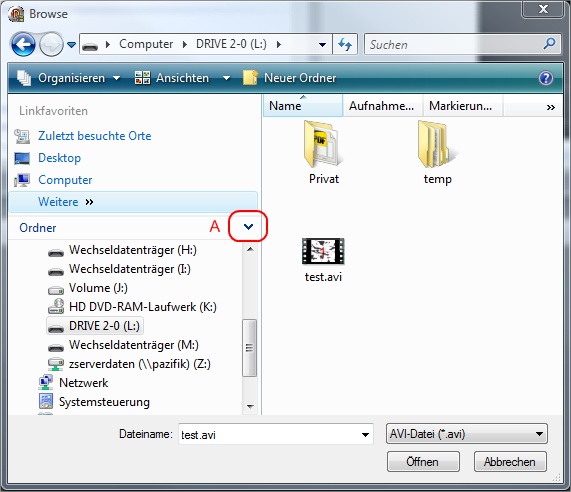Image resolution: width=571 pixels, height=492 pixels.
Task: Click into the Suchen search field
Action: coord(452,45)
